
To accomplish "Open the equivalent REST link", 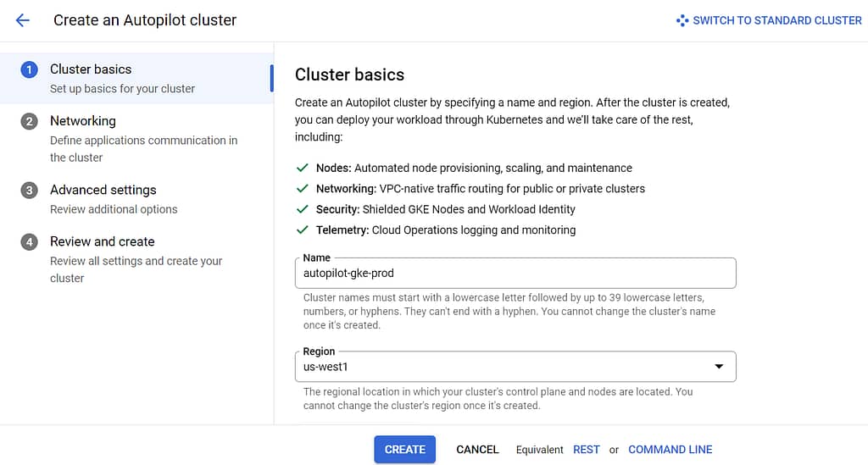I will click(x=587, y=450).
